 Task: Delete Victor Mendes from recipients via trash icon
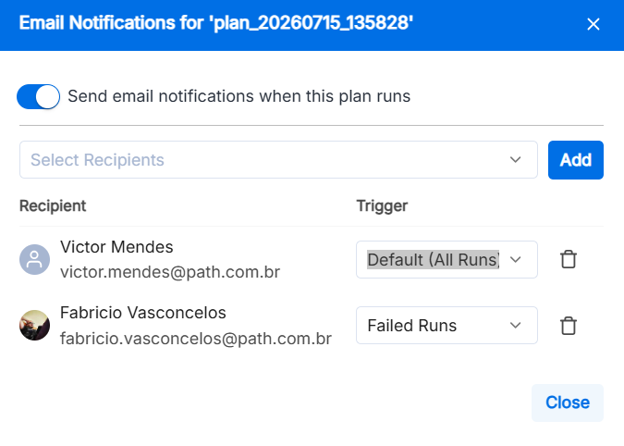coord(568,259)
